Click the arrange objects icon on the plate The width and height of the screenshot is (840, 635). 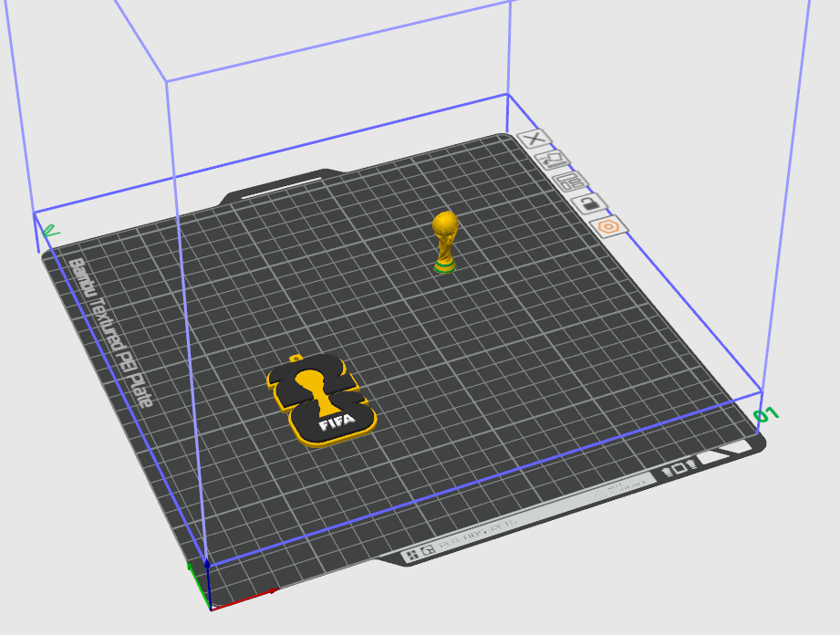pyautogui.click(x=570, y=182)
